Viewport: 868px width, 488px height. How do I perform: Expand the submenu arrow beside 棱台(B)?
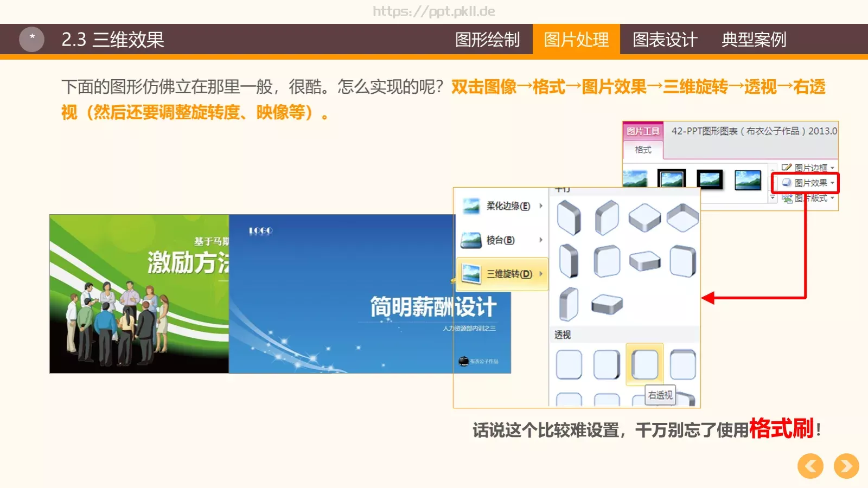541,240
